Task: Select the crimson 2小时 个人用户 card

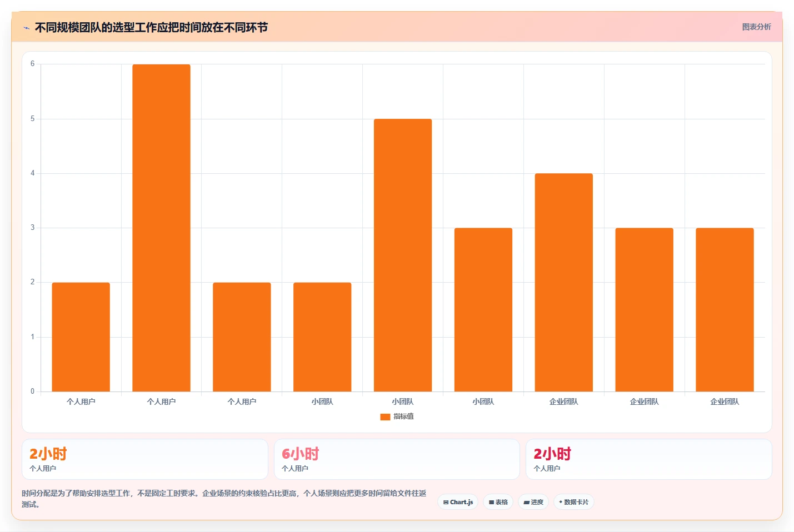Action: [x=649, y=459]
